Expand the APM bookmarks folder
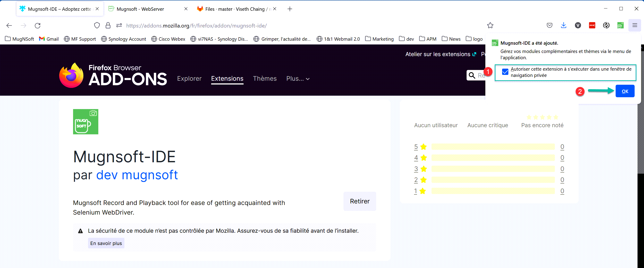 428,39
